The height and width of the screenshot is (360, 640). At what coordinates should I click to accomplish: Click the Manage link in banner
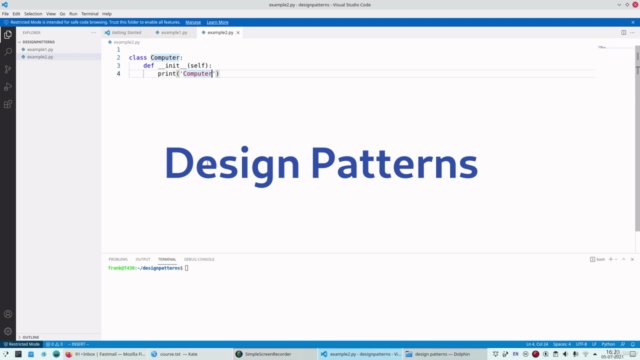[193, 22]
